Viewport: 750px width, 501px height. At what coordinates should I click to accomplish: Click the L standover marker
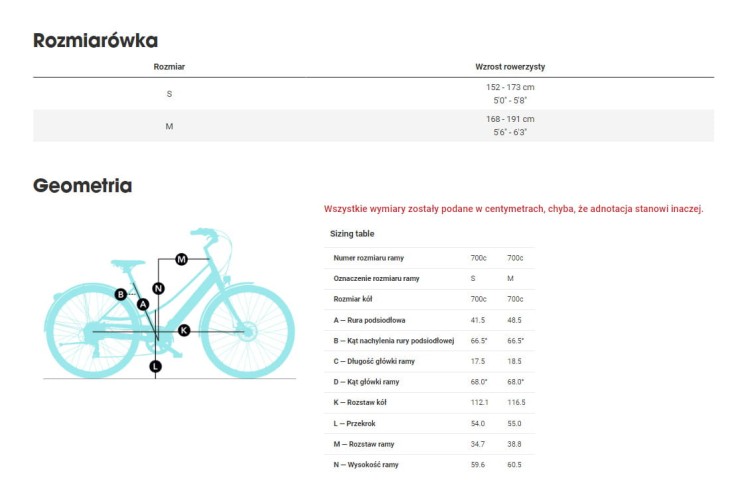(155, 367)
